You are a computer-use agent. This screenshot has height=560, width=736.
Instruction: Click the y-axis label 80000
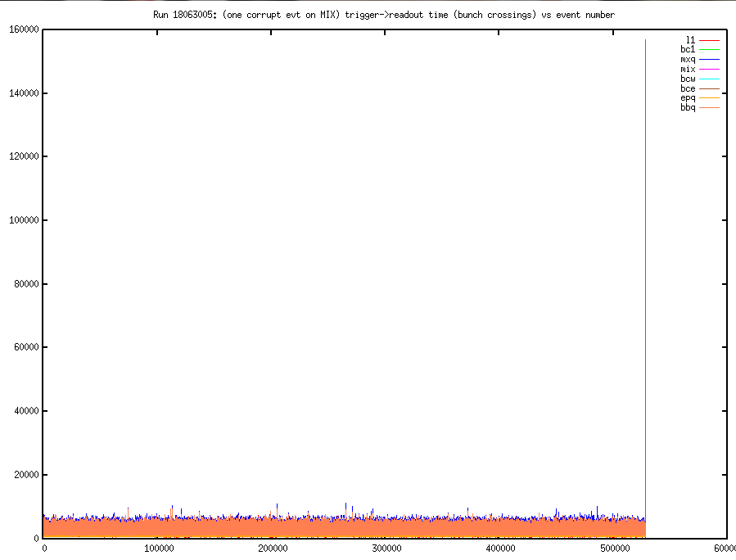point(26,284)
